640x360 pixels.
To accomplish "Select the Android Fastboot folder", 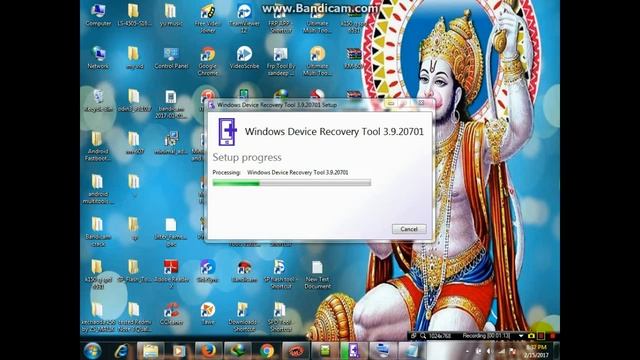I will pyautogui.click(x=98, y=147).
